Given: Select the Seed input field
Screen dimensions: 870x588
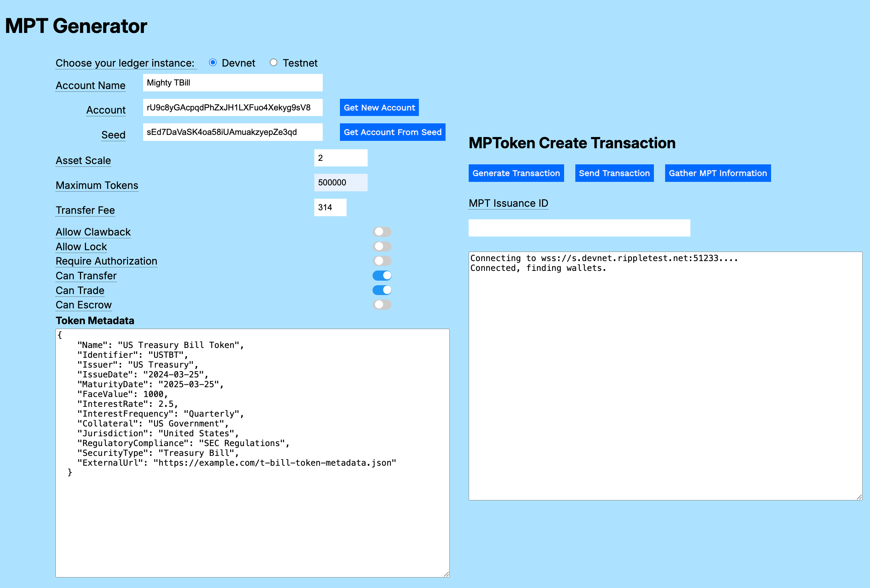Looking at the screenshot, I should coord(232,132).
